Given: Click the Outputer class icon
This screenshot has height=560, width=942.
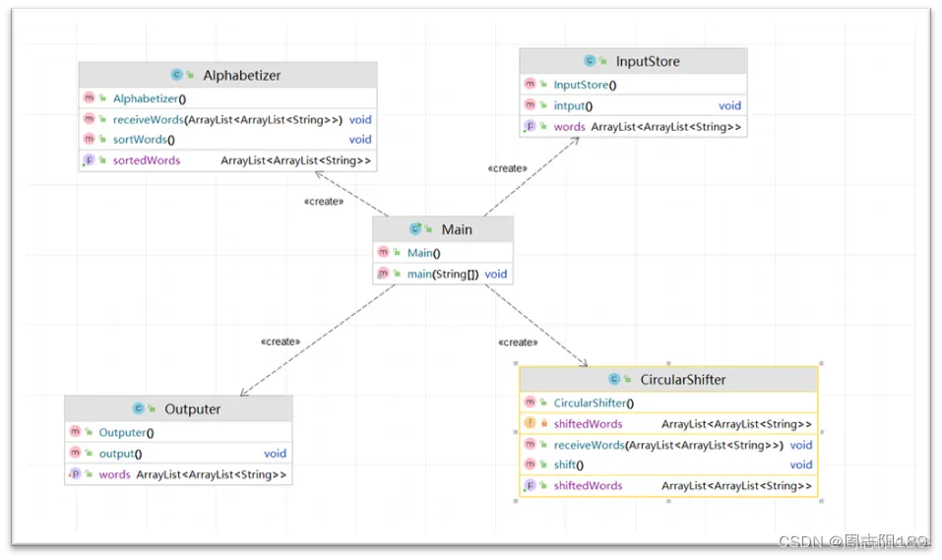Looking at the screenshot, I should coord(138,408).
